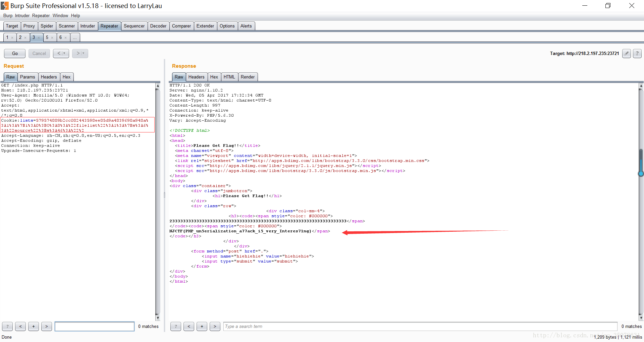
Task: Show request Headers view
Action: [49, 77]
